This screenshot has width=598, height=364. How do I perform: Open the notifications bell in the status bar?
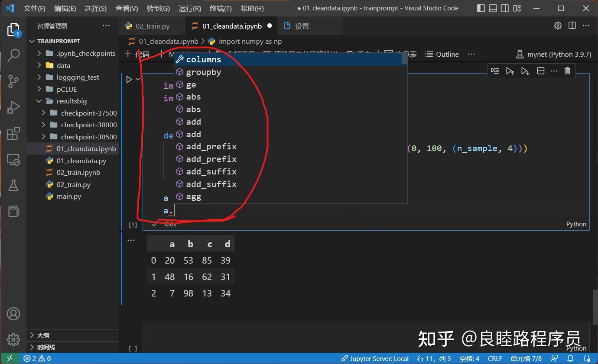[x=571, y=358]
